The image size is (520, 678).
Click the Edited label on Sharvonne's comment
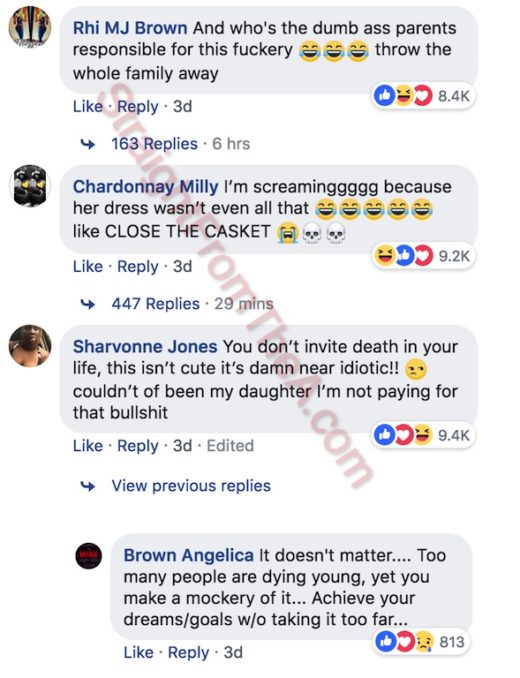tap(230, 446)
